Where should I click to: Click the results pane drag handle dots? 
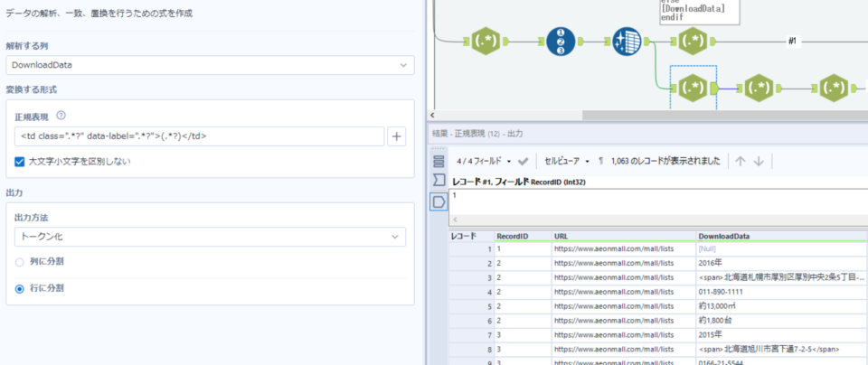[438, 148]
